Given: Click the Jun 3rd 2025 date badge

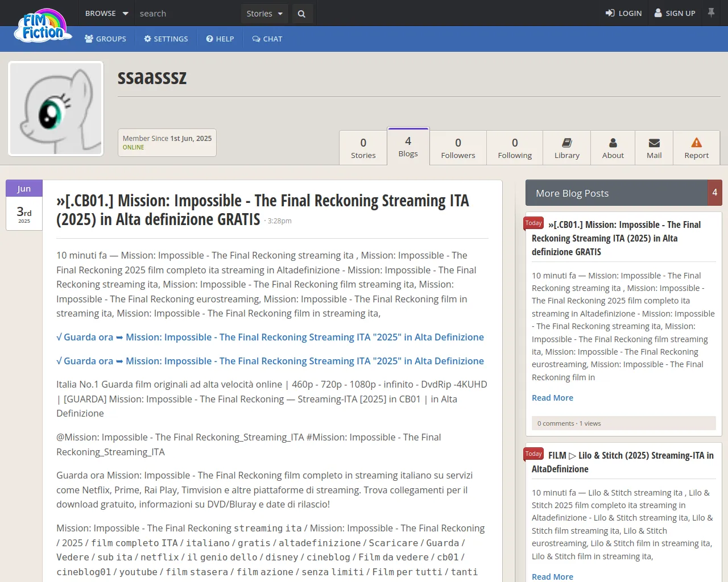Looking at the screenshot, I should tap(24, 205).
